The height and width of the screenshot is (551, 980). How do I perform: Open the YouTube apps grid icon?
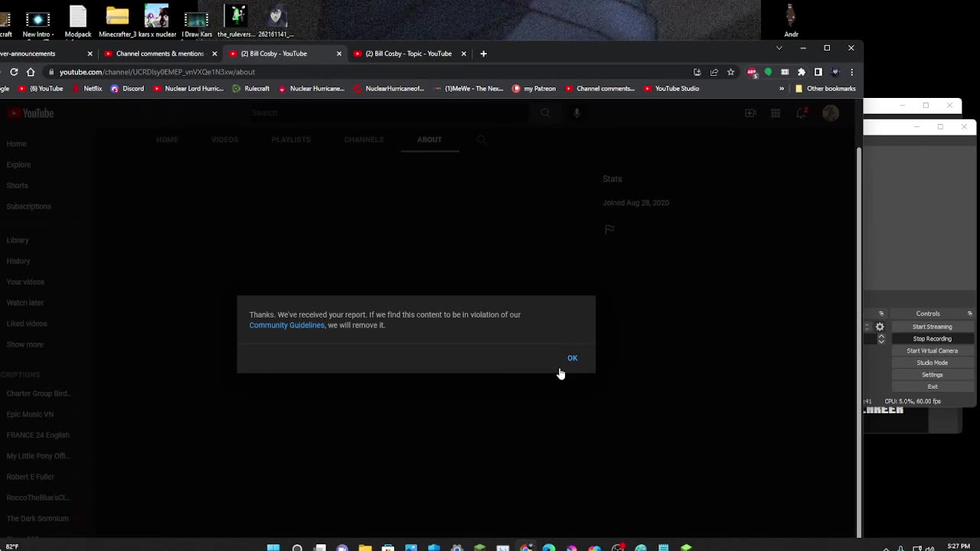tap(776, 113)
